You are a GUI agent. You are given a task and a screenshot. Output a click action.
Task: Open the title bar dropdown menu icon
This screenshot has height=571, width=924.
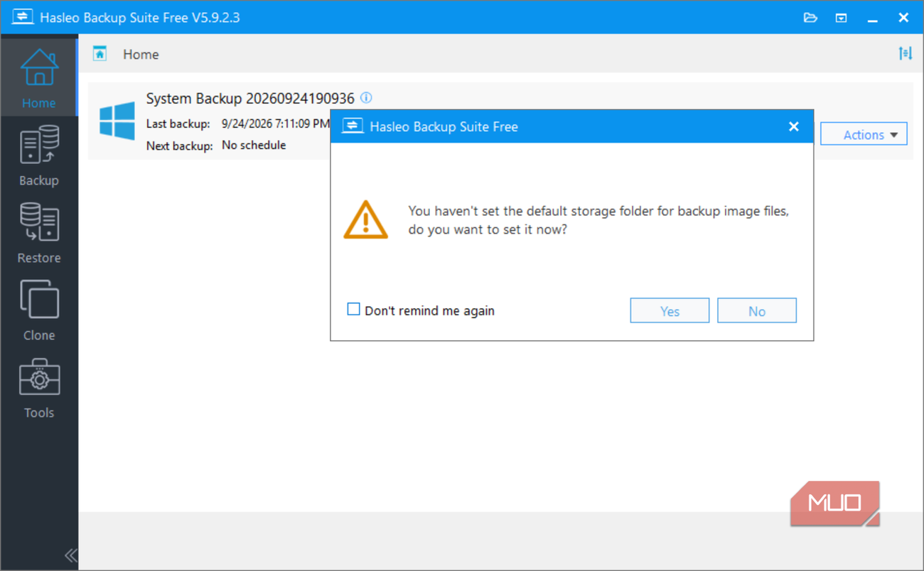841,18
